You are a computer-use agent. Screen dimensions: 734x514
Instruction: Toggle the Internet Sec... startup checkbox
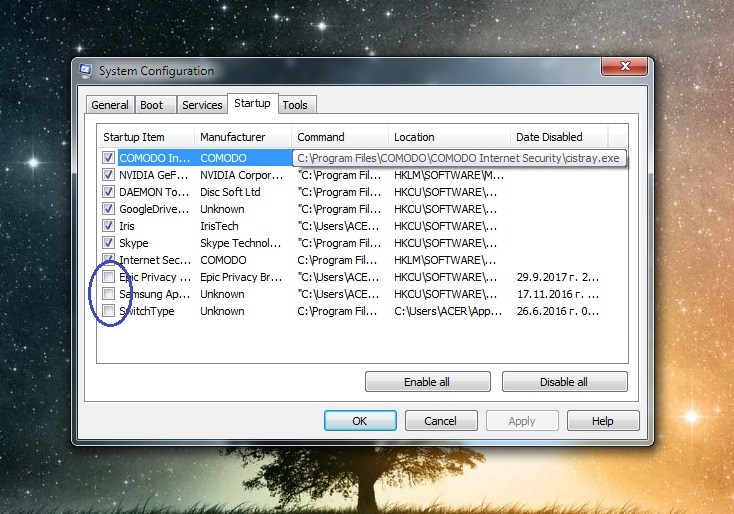tap(109, 259)
